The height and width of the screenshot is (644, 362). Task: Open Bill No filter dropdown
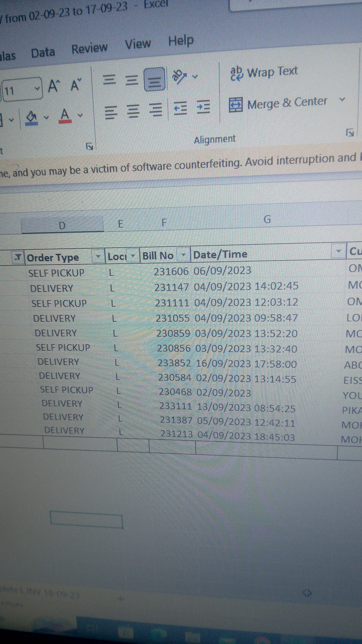pyautogui.click(x=183, y=254)
